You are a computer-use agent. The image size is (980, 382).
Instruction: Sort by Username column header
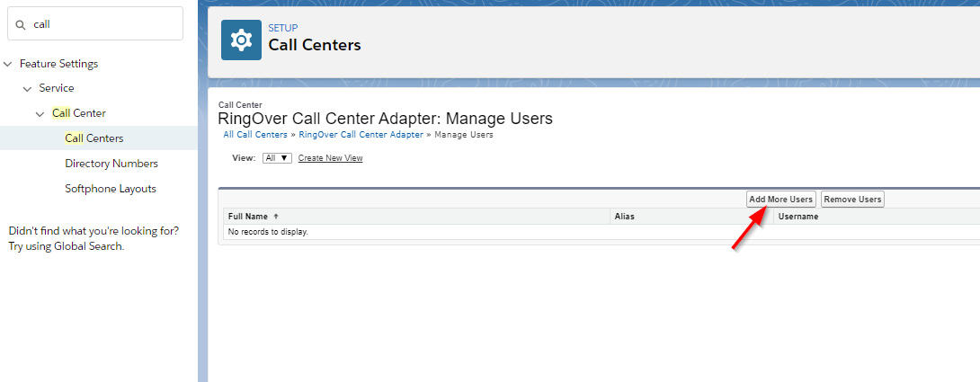(x=798, y=217)
